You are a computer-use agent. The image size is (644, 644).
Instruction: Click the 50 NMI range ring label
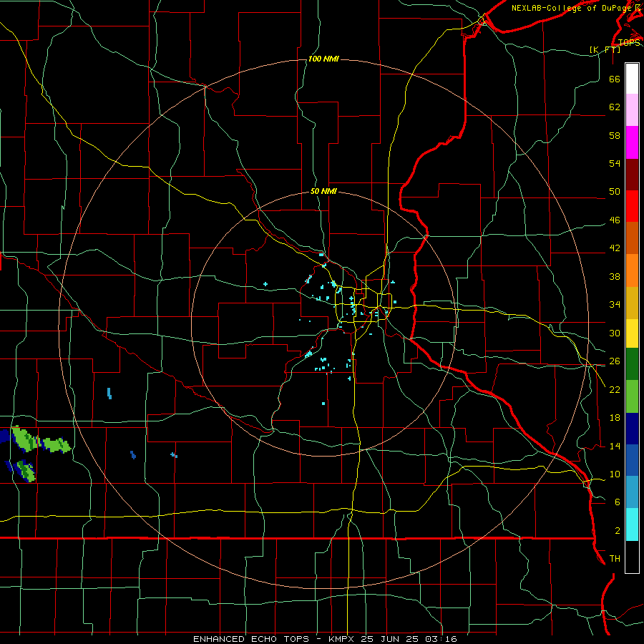pos(323,191)
